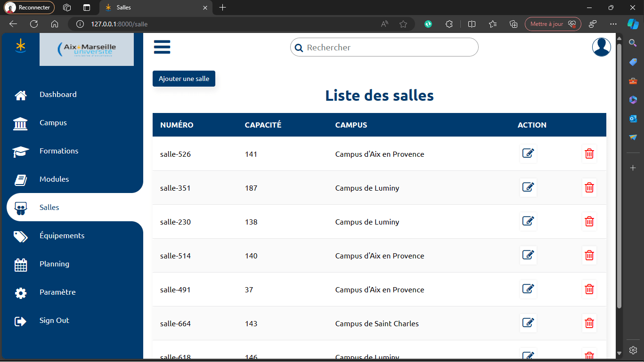Screen dimensions: 644x362
Task: Click cell text salle-526
Action: [175, 154]
